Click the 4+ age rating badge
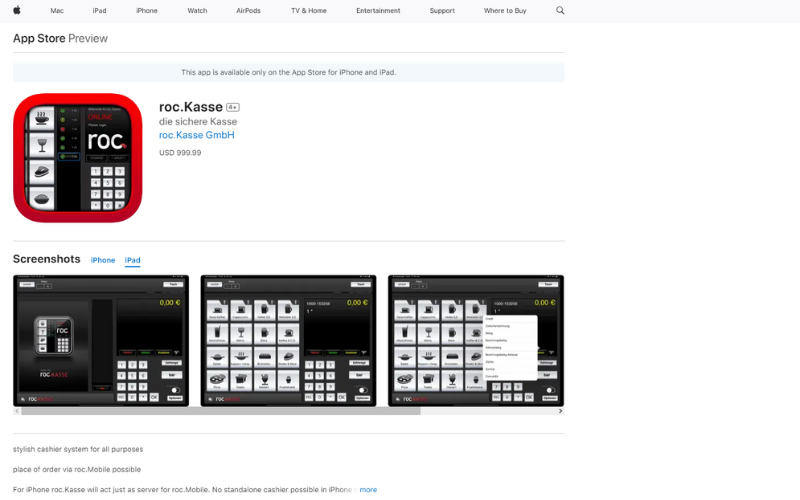 [x=233, y=107]
